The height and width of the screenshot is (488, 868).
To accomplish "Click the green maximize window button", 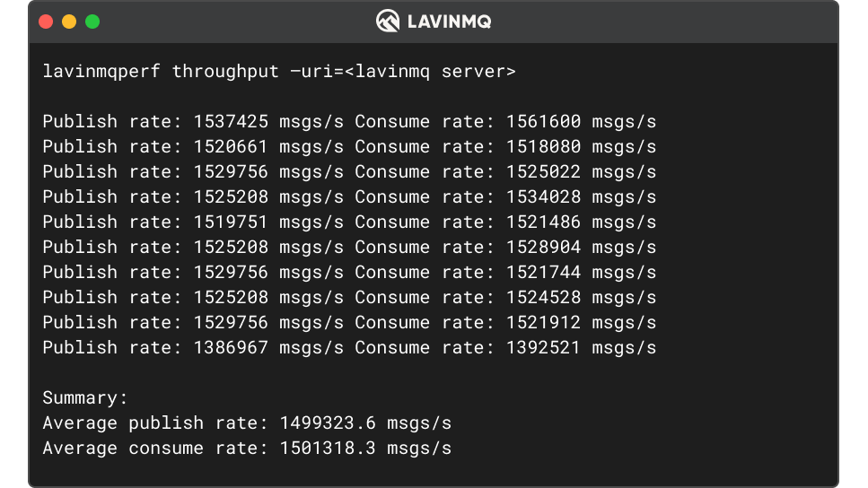I will tap(92, 22).
